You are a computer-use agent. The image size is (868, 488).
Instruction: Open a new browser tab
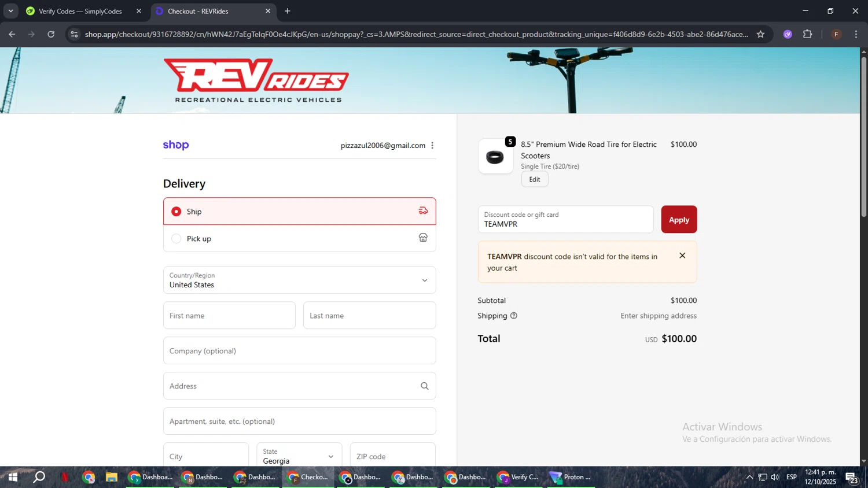click(x=288, y=11)
